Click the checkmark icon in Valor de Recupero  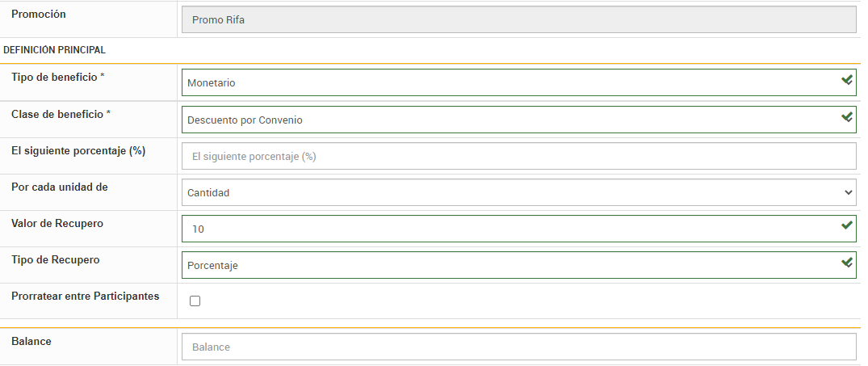point(847,225)
